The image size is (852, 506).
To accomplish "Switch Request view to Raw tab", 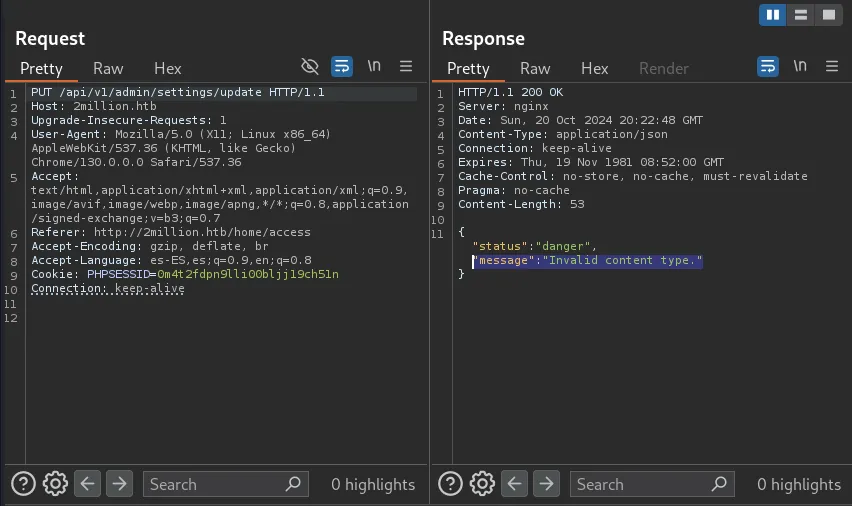I will coord(108,69).
